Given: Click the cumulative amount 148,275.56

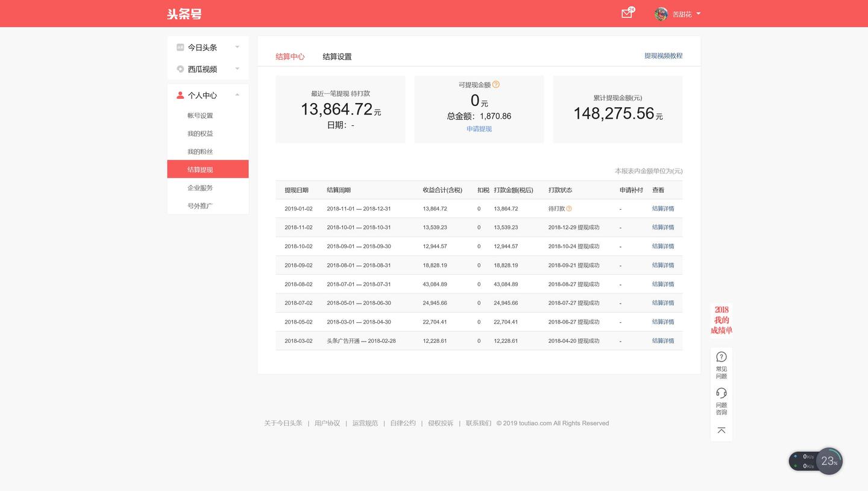Looking at the screenshot, I should point(614,113).
